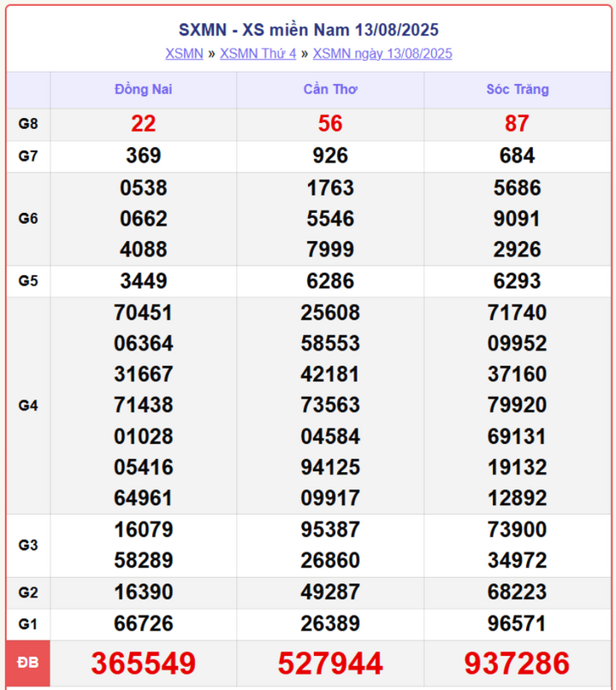This screenshot has width=616, height=690.
Task: Click G3 result 34972
Action: (x=517, y=561)
